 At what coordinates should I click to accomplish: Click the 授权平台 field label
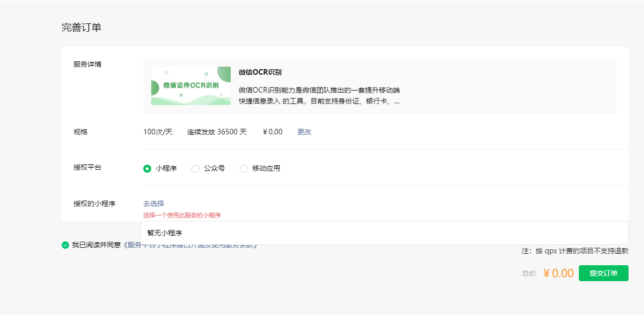(x=88, y=167)
